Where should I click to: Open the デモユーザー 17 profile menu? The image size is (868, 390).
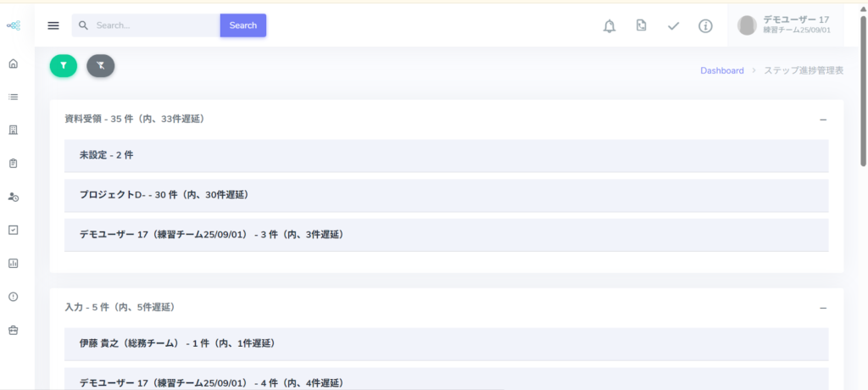tap(785, 25)
